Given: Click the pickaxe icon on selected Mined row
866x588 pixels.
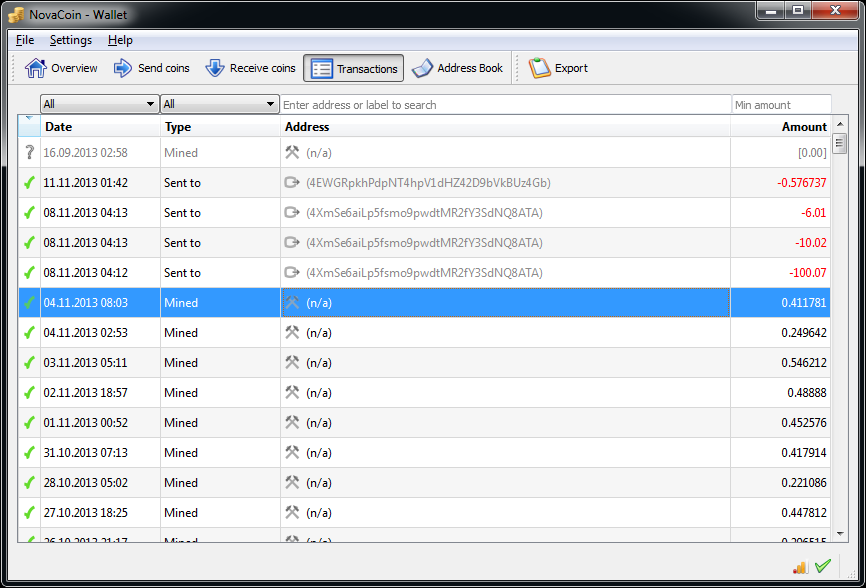Looking at the screenshot, I should coord(293,302).
